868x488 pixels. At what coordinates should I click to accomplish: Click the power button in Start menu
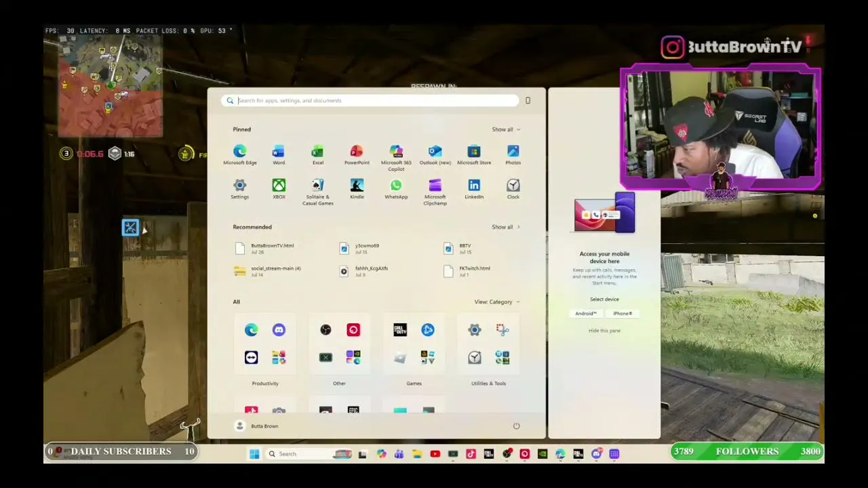(516, 426)
